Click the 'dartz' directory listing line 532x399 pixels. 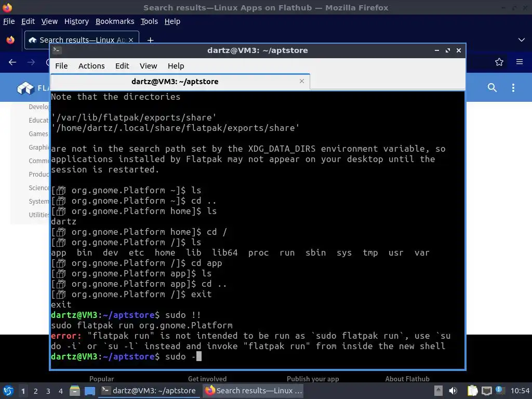click(x=64, y=221)
